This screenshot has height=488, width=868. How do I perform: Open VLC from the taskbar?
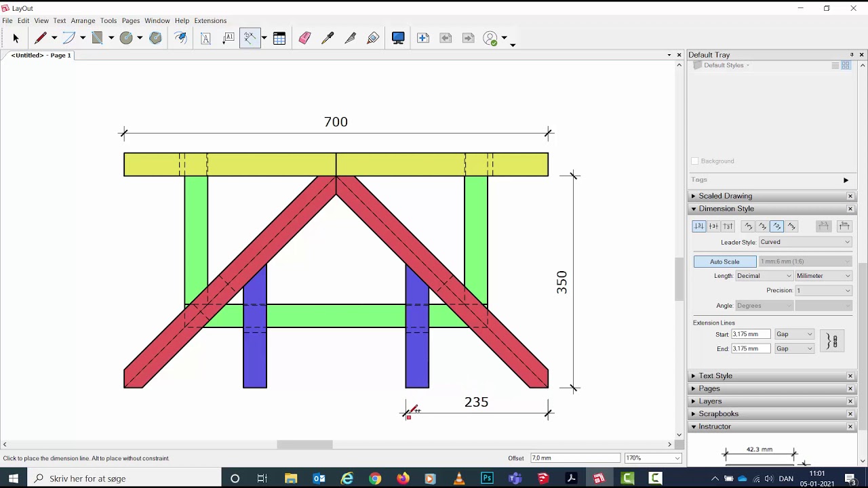coord(459,479)
